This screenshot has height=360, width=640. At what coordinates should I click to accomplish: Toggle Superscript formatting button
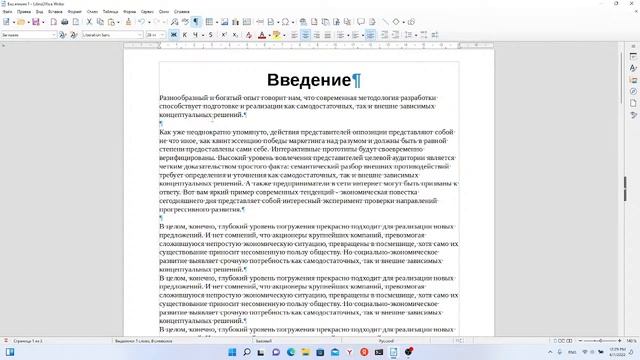224,35
